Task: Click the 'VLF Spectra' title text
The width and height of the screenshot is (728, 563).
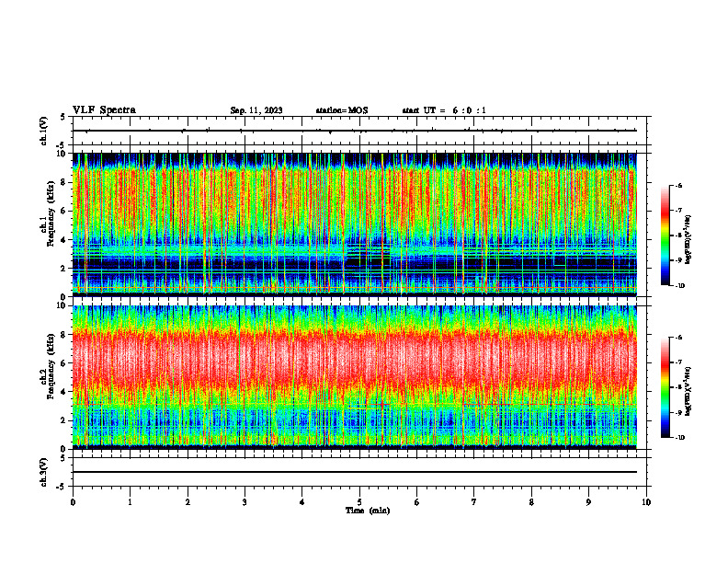Action: tap(104, 110)
